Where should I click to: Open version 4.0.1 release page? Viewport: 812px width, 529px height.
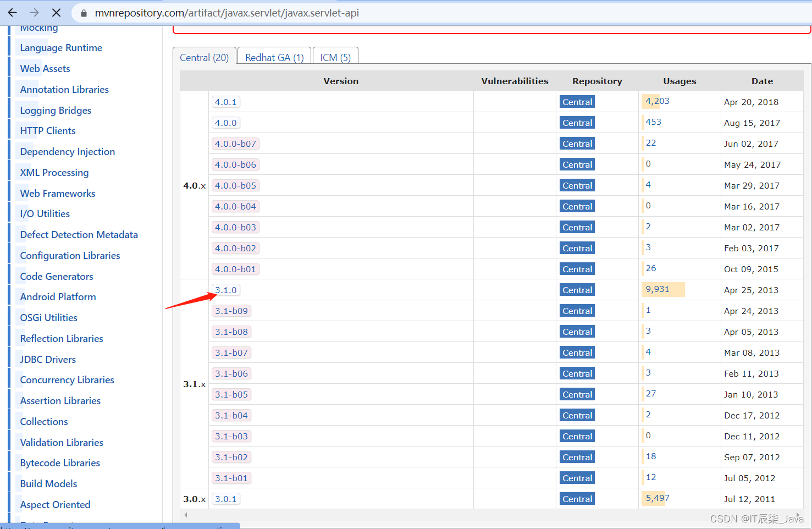pos(225,102)
